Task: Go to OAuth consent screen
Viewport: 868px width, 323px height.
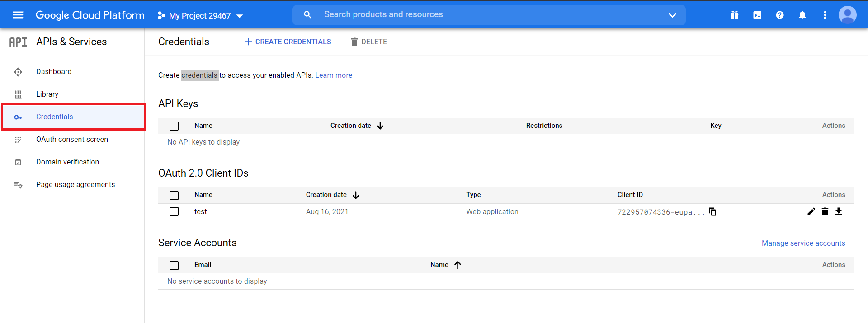Action: 72,140
